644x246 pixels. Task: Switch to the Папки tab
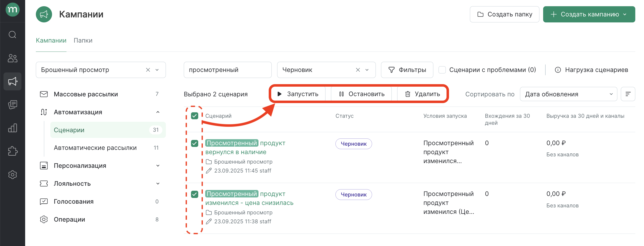point(83,40)
